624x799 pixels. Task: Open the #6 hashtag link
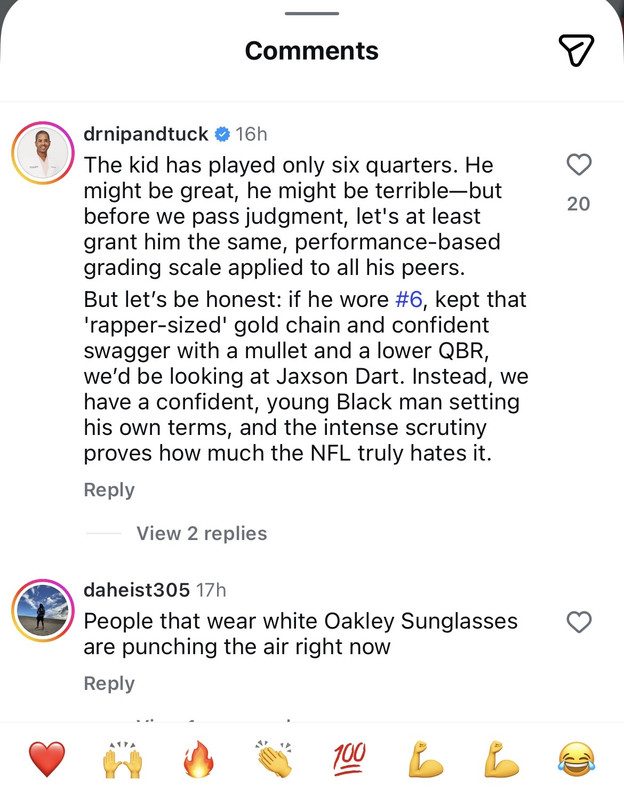pos(409,299)
